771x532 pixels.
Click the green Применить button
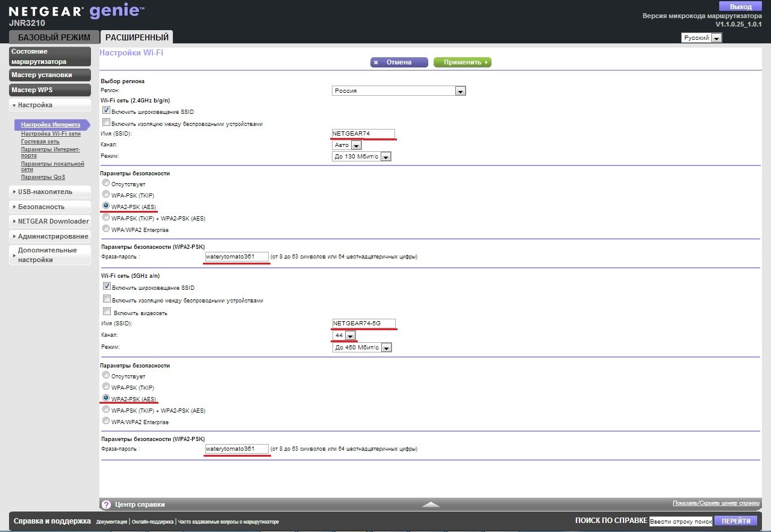[462, 62]
